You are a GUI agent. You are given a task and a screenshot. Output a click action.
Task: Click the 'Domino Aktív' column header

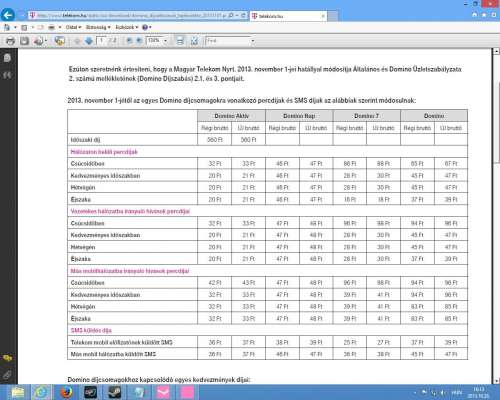[x=232, y=116]
